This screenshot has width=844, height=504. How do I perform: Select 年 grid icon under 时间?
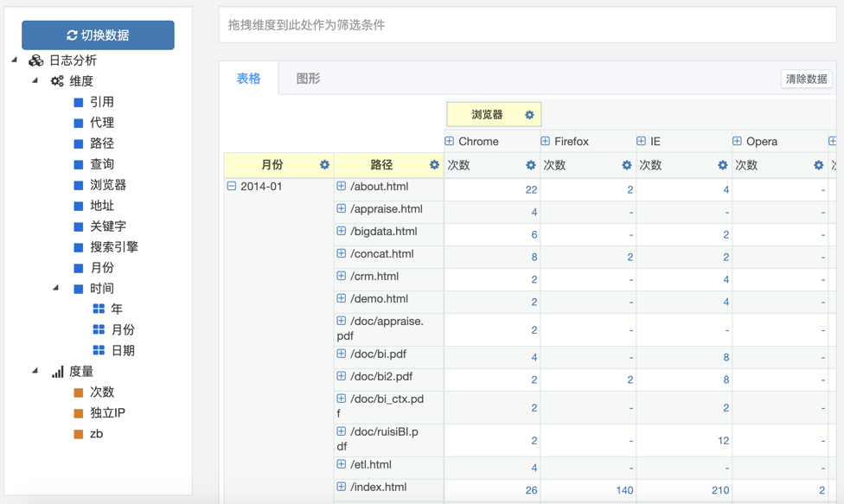(x=99, y=309)
